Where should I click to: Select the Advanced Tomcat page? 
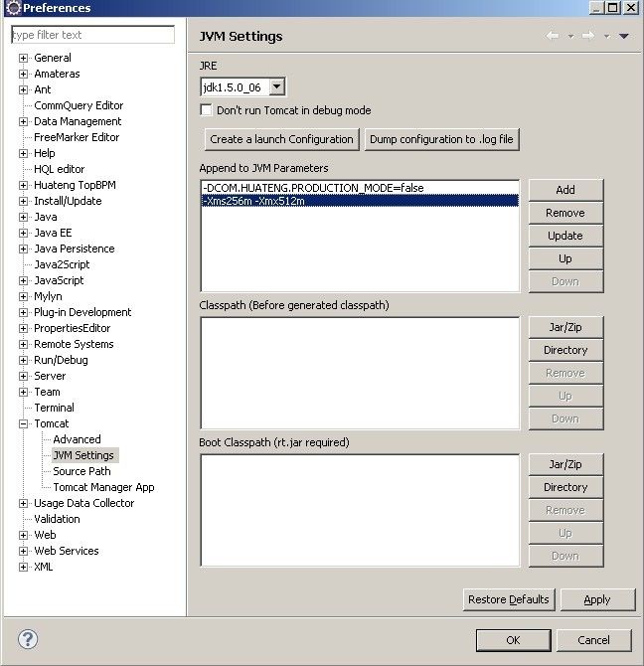click(77, 439)
